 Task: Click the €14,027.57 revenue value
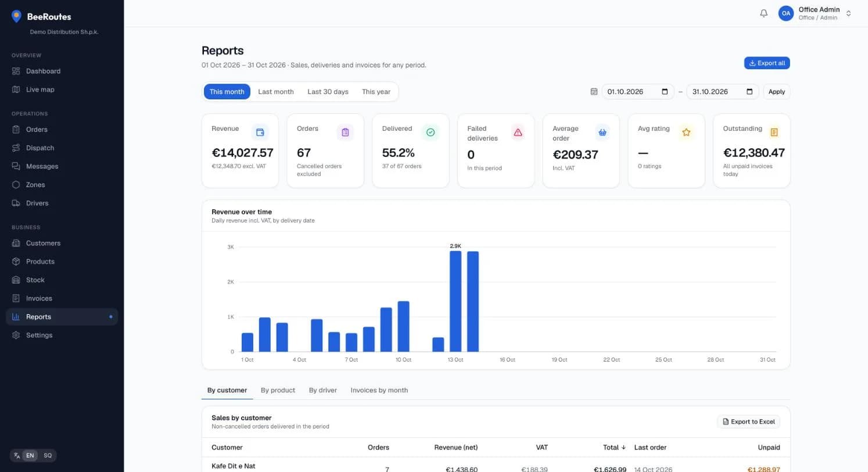click(x=242, y=153)
